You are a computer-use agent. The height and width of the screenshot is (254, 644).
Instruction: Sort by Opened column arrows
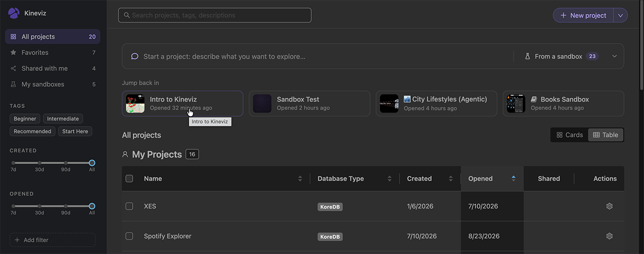(x=513, y=179)
